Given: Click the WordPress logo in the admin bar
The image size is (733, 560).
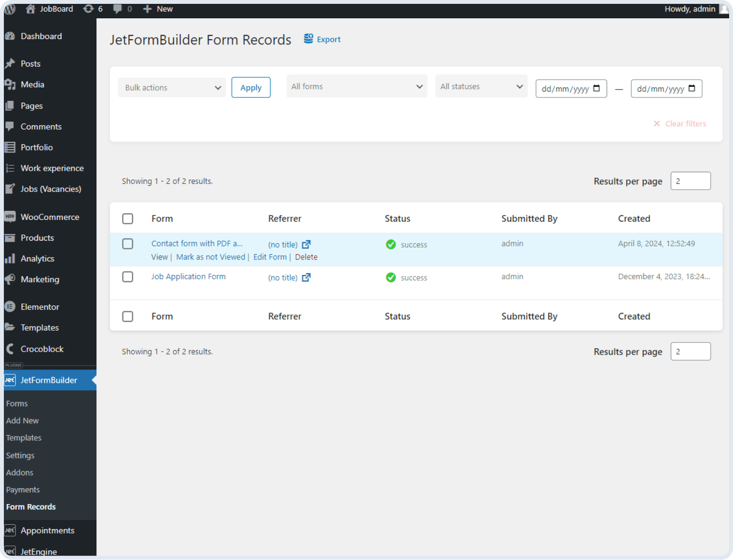Looking at the screenshot, I should coord(9,8).
